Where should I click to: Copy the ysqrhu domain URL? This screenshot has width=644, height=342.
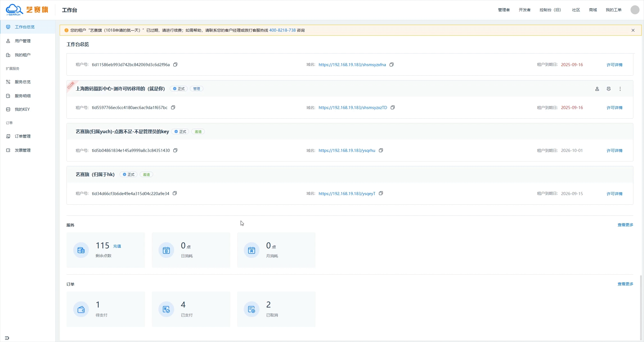[381, 151]
